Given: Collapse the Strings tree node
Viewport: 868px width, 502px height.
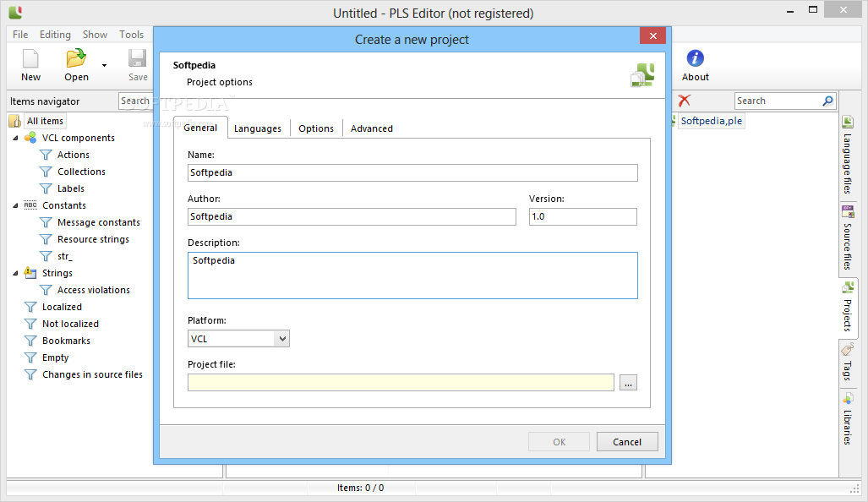Looking at the screenshot, I should coord(15,273).
